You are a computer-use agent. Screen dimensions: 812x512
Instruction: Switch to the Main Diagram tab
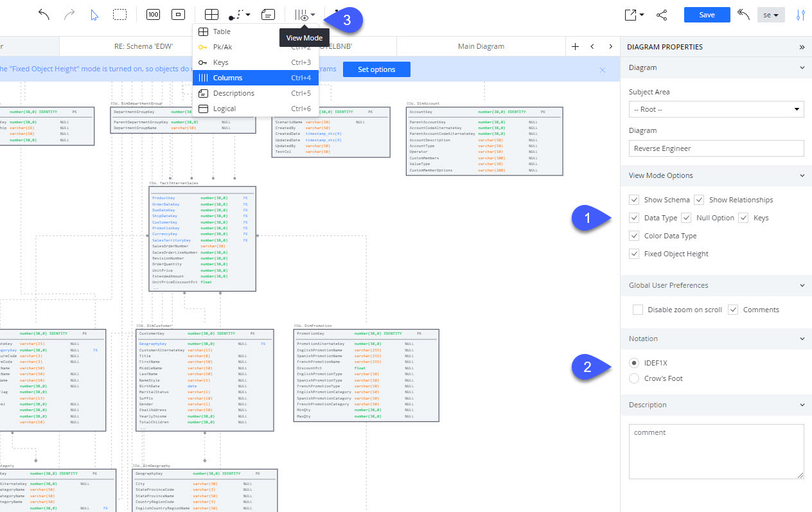click(x=481, y=46)
